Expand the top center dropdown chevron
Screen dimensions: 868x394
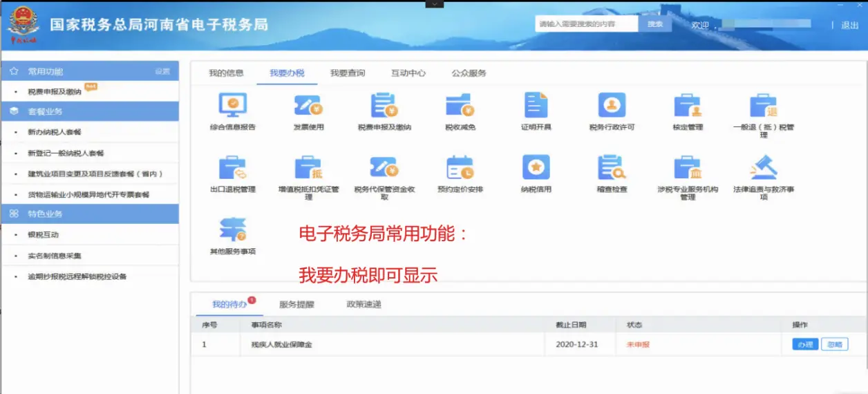[434, 3]
